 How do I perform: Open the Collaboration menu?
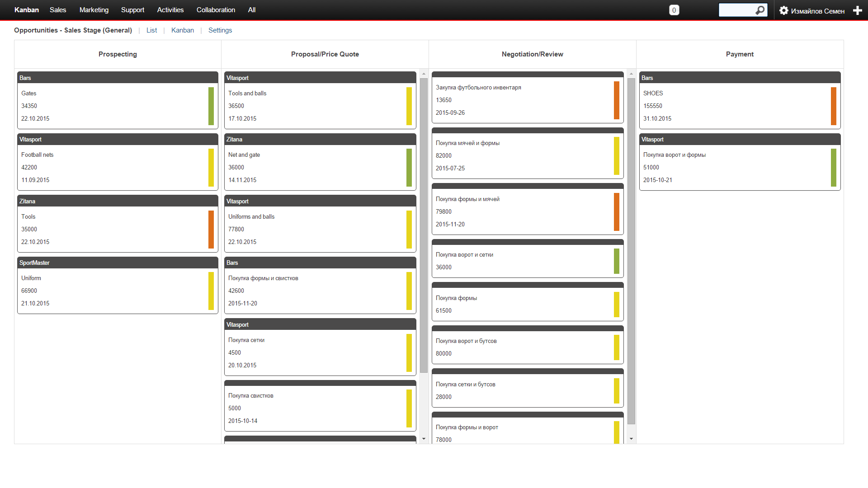point(216,10)
